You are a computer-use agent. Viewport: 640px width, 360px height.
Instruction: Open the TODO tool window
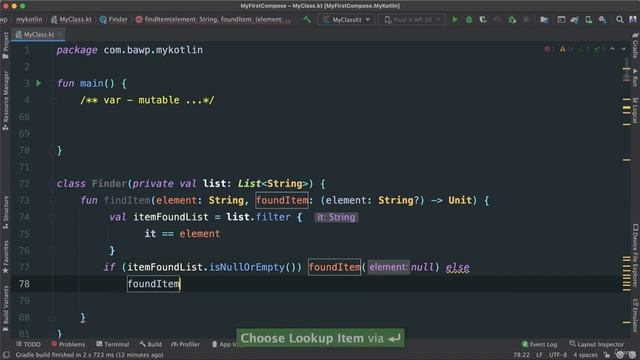pyautogui.click(x=28, y=344)
